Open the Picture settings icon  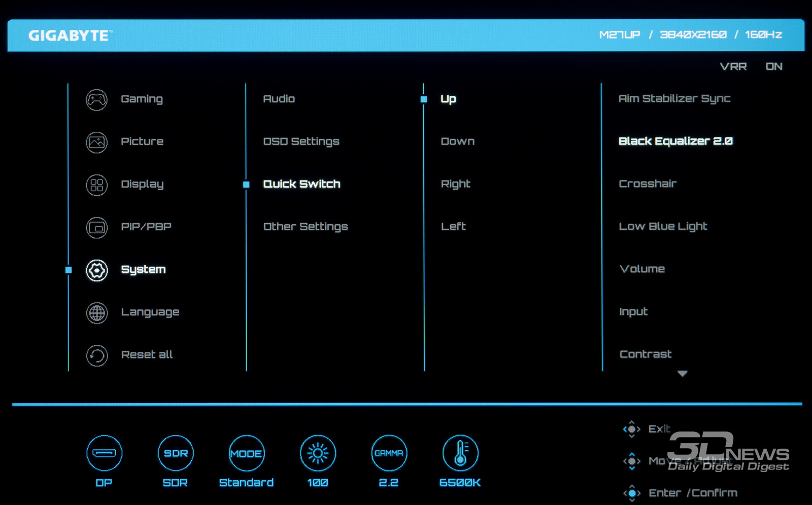click(96, 142)
